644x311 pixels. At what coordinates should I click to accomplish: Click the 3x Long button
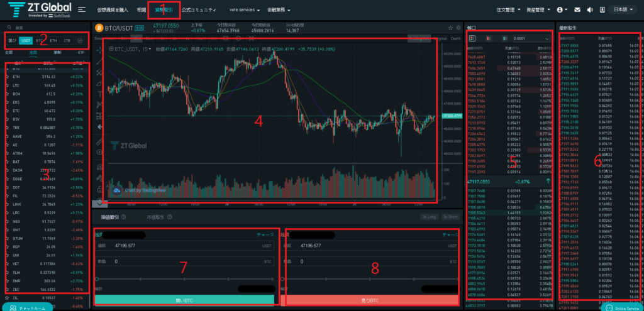[x=428, y=217]
